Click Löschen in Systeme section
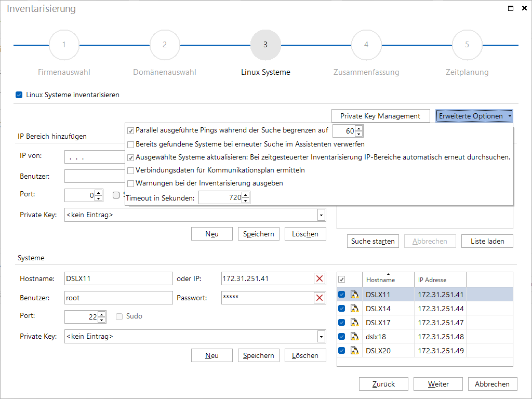Screen dimensions: 532x399 [x=305, y=355]
